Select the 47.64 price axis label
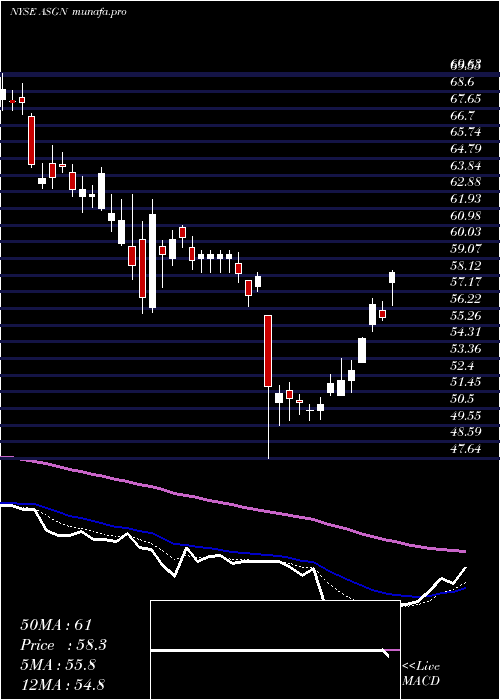 tap(465, 449)
